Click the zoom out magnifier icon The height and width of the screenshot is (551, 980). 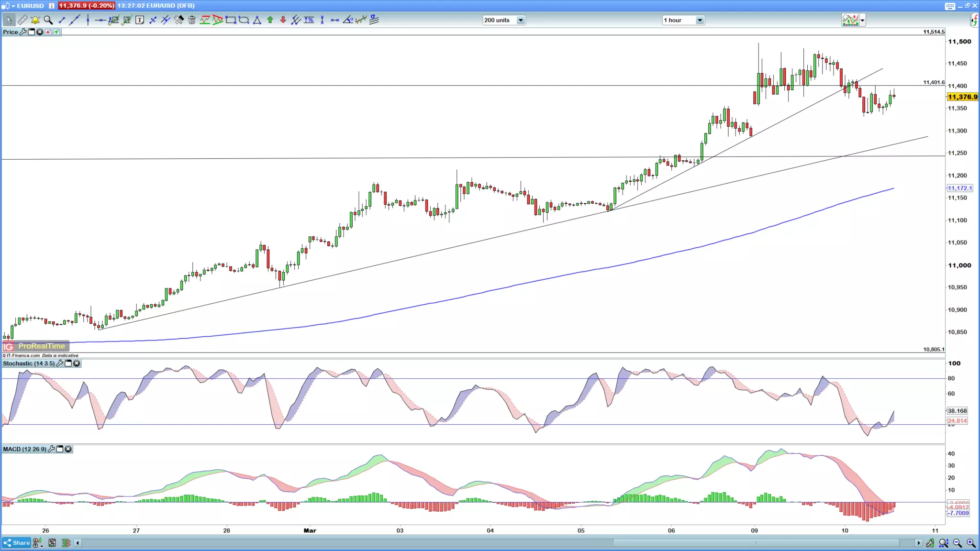tap(957, 543)
